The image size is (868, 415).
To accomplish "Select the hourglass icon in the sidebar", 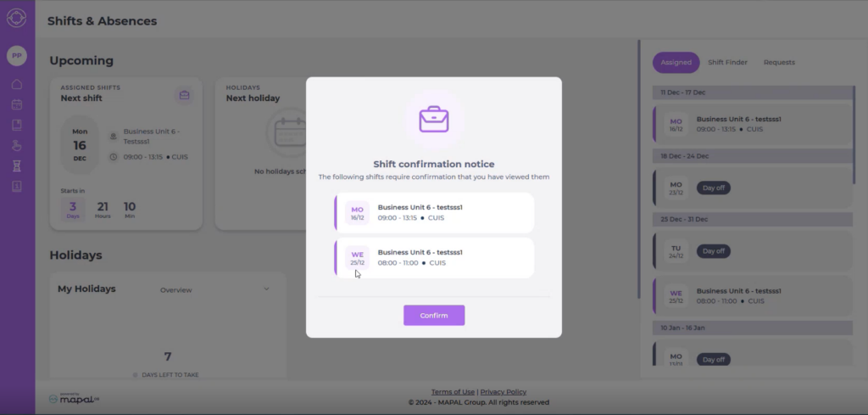I will 17,165.
